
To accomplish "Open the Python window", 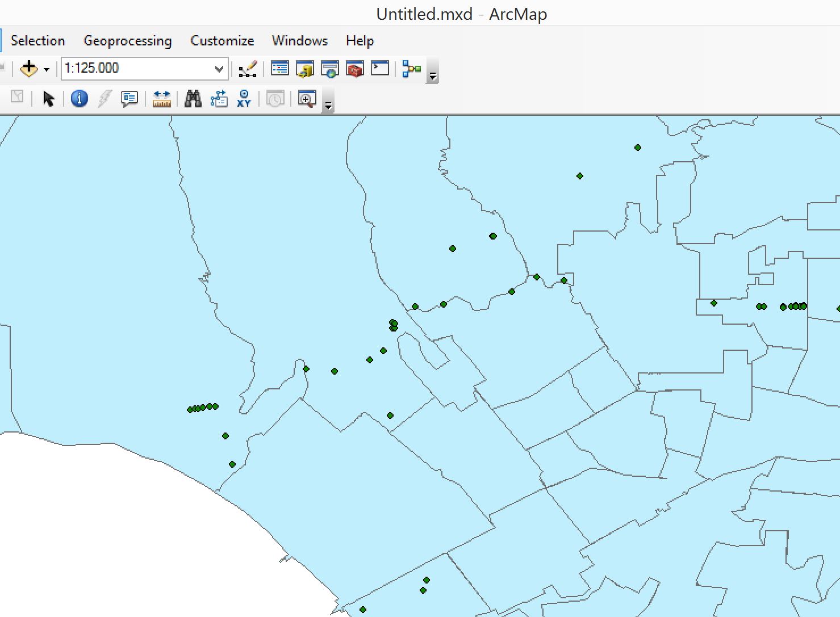I will tap(380, 69).
